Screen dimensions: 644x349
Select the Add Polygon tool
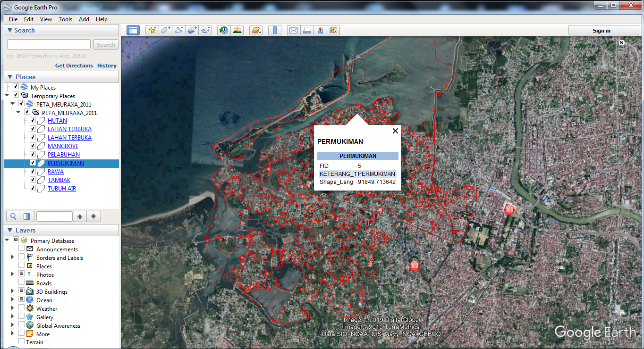click(165, 30)
